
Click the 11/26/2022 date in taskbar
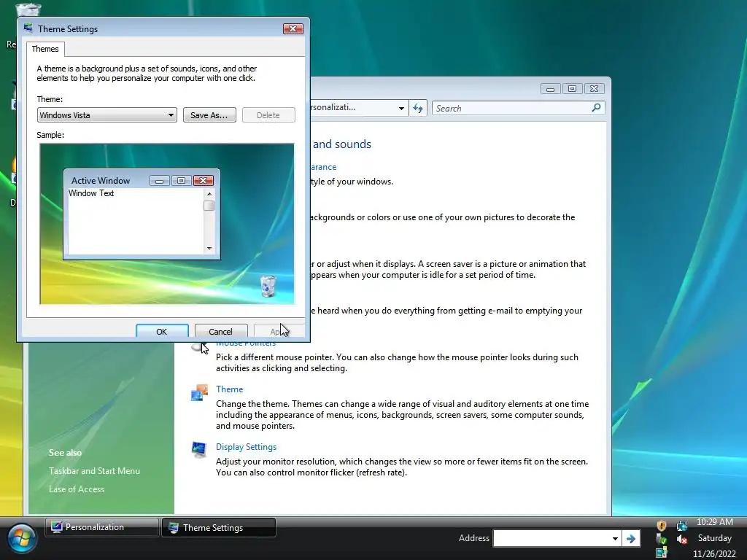(x=714, y=554)
